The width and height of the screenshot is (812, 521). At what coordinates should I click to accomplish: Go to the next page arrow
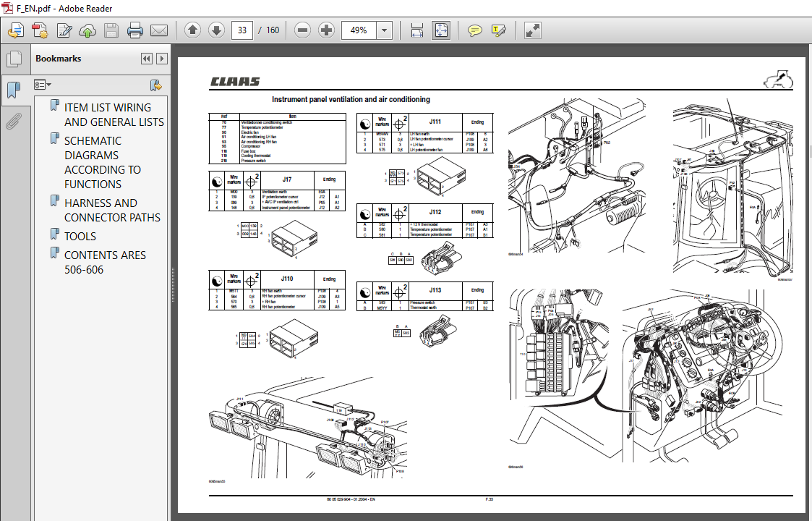tap(216, 30)
